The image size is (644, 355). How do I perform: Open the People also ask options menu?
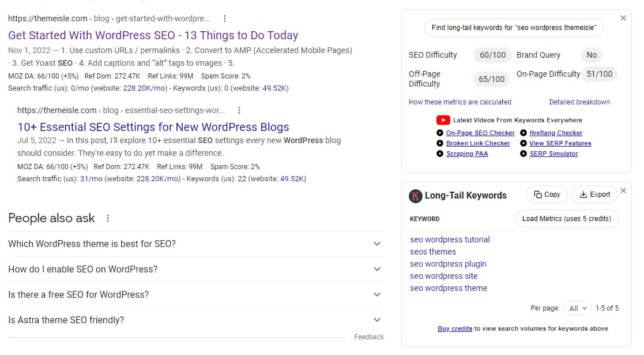108,218
